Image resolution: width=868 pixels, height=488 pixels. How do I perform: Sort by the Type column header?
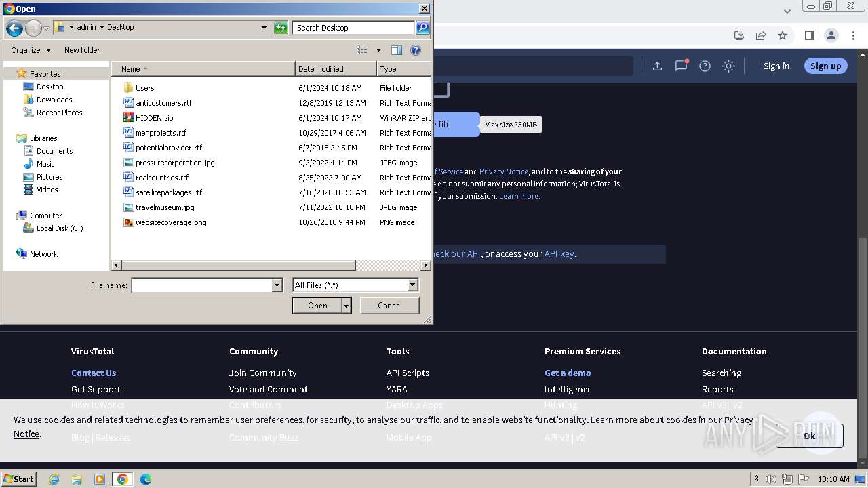404,69
